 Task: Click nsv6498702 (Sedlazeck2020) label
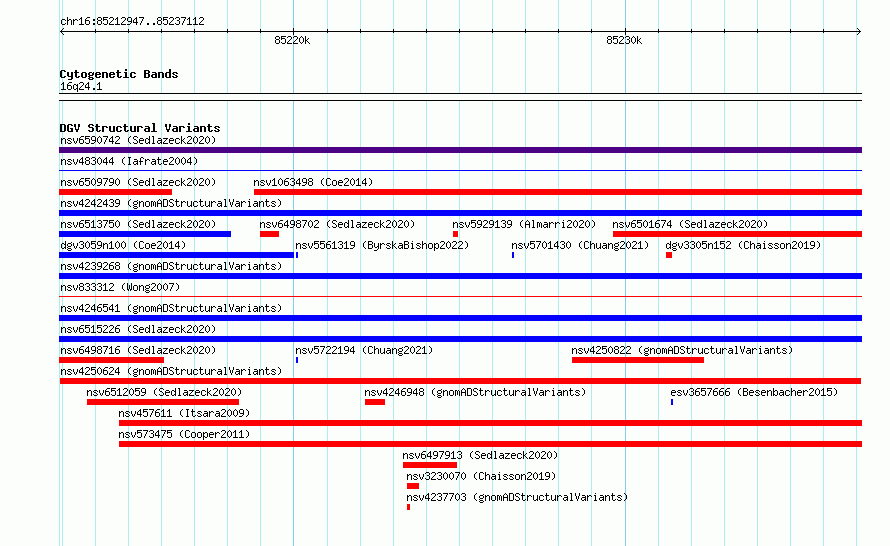(x=337, y=224)
